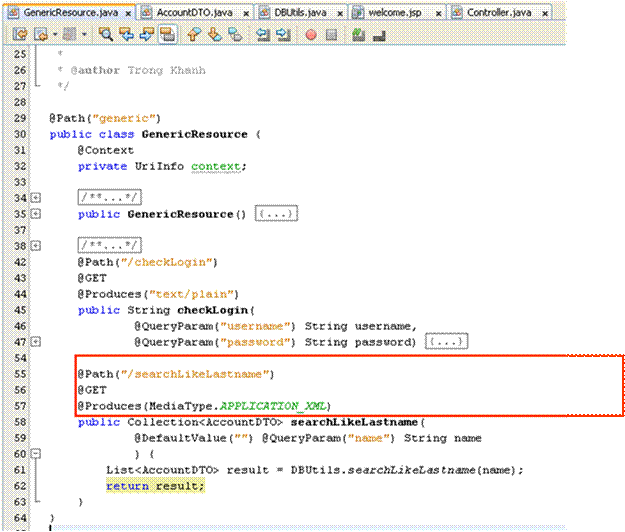625x532 pixels.
Task: Click the folded /**...*/ box on line 38
Action: point(110,245)
